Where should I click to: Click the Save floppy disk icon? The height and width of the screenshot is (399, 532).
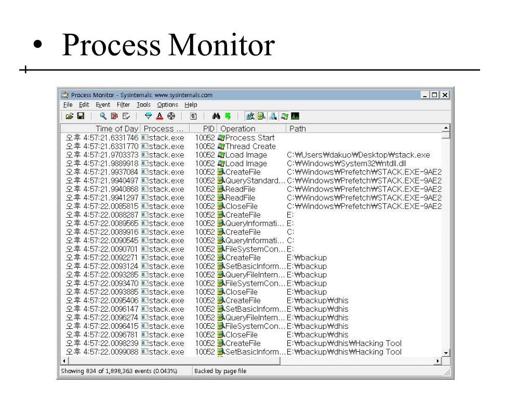coord(81,116)
